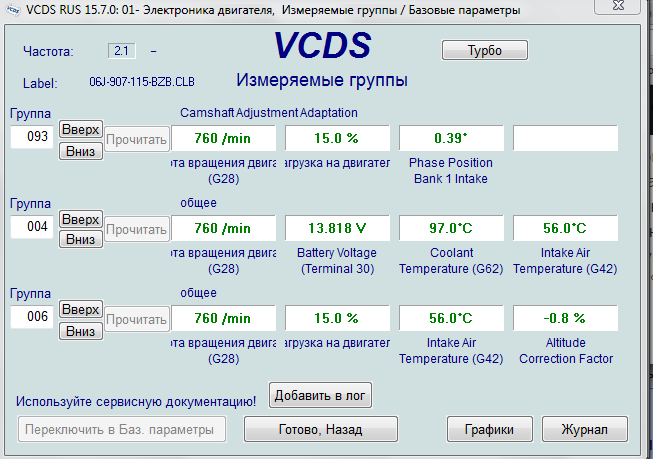The width and height of the screenshot is (653, 459).
Task: Click Прочитать next to group 093
Action: [135, 140]
